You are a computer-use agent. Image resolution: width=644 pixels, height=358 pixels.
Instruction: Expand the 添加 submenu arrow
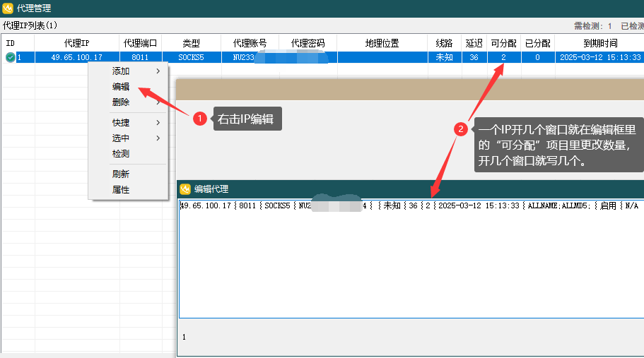(158, 71)
